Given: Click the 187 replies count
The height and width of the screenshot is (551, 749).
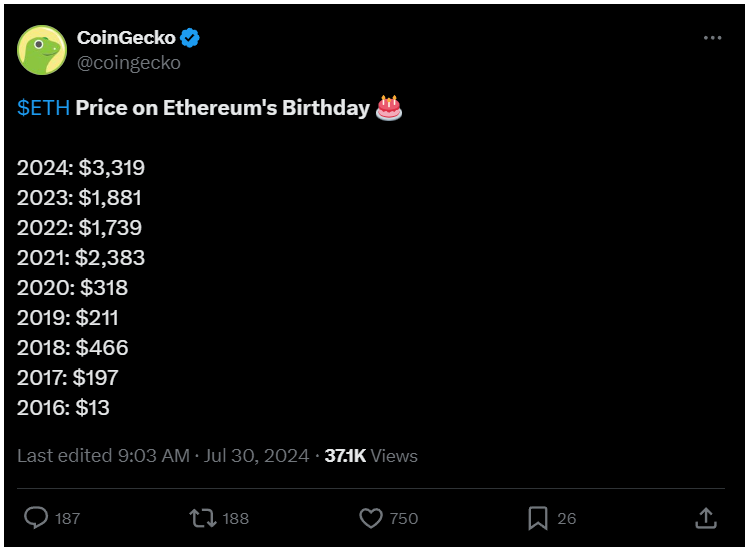Looking at the screenshot, I should [67, 519].
